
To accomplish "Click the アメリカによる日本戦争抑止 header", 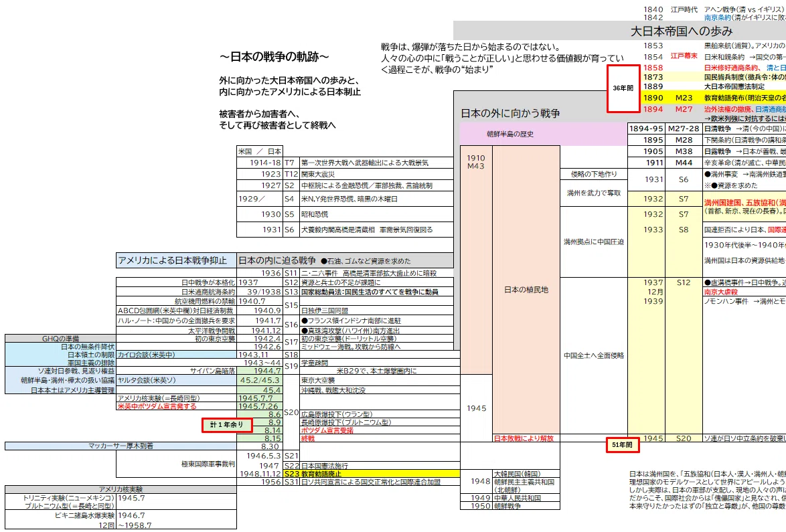I will tap(176, 260).
